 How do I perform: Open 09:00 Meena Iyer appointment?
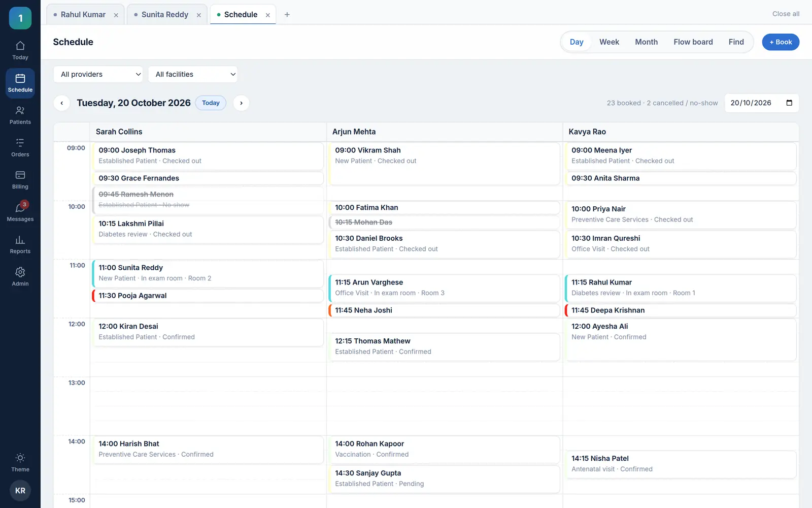pos(681,156)
